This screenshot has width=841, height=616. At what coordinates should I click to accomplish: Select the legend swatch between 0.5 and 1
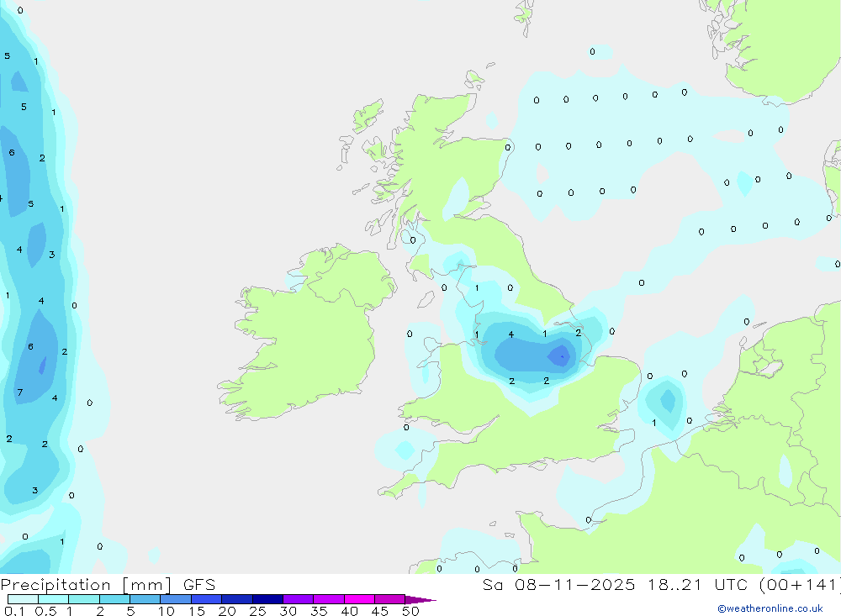click(54, 599)
